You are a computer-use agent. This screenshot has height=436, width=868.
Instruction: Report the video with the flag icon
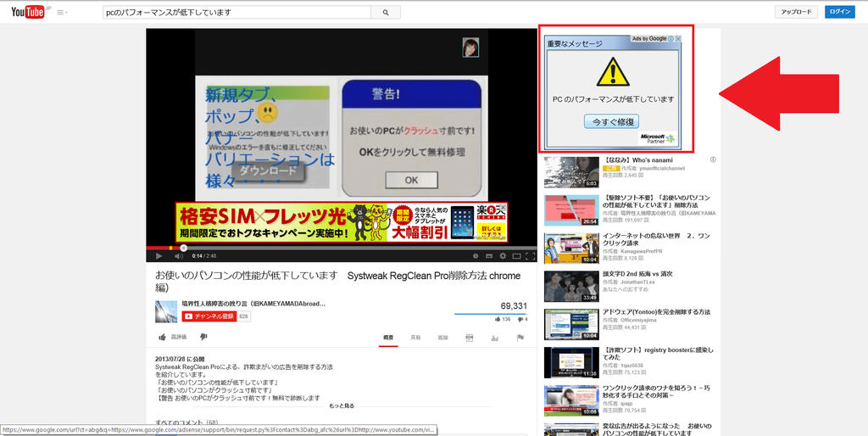(520, 338)
